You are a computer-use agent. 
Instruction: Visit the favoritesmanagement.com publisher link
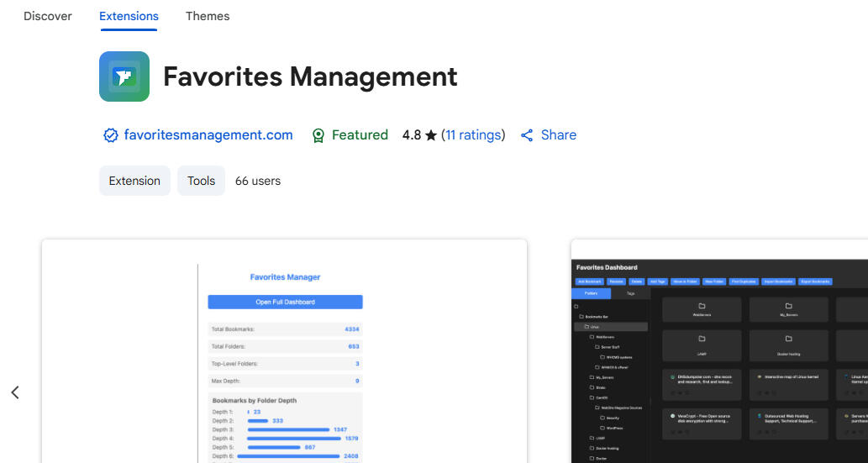click(208, 134)
